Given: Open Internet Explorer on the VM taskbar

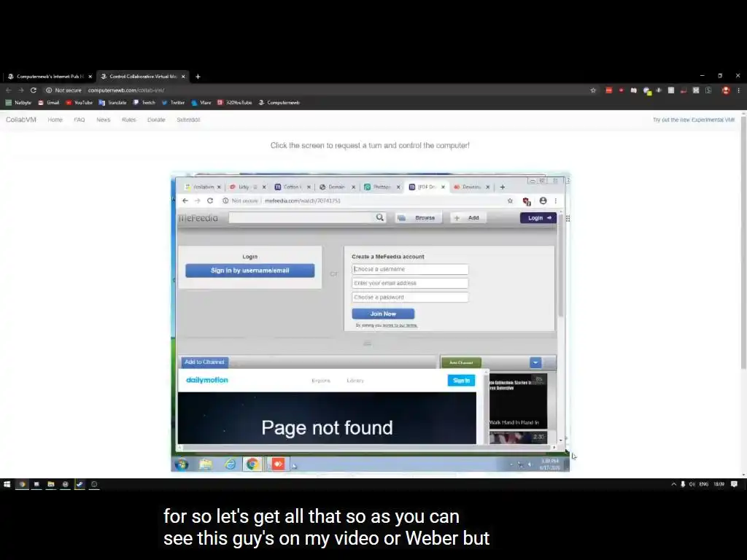Looking at the screenshot, I should coord(230,464).
